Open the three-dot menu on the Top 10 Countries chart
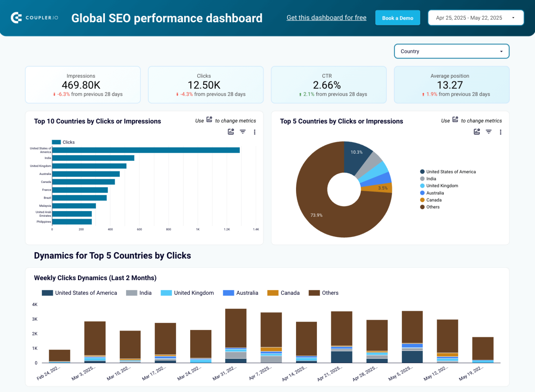 point(255,132)
